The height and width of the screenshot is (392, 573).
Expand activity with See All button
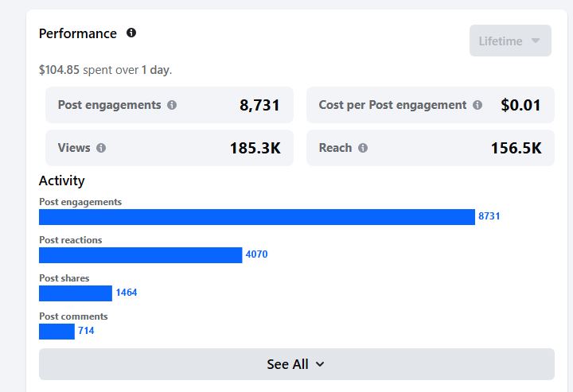(296, 364)
